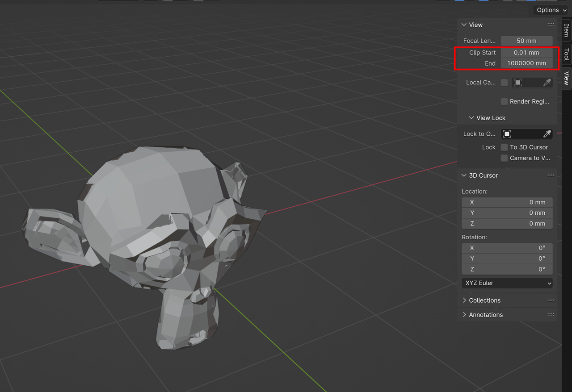Enable the Render Region checkbox
572x392 pixels.
(504, 102)
